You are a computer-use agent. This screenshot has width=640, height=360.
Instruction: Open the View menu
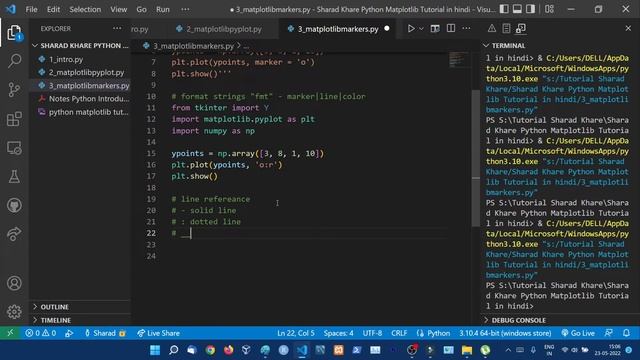click(118, 9)
